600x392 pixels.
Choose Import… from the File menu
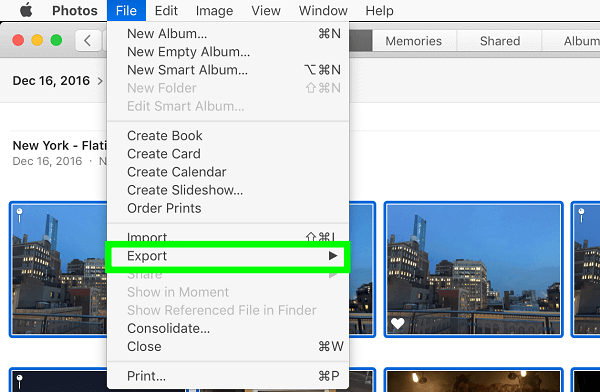[228, 237]
